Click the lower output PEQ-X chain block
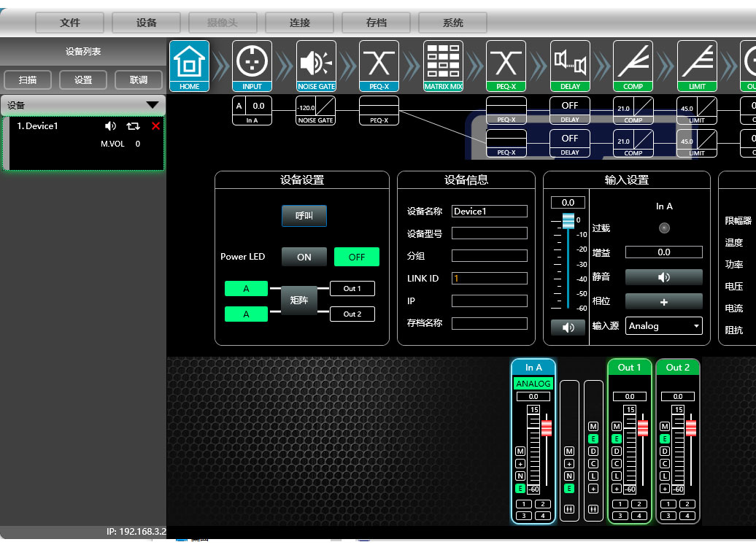The height and width of the screenshot is (550, 756). pos(506,143)
